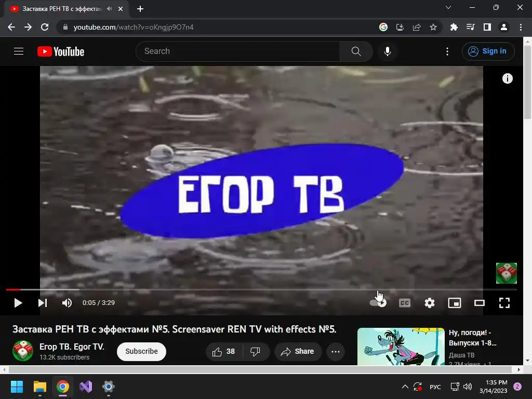Open Ну, погоди! recommended video thumbnail
Screen dimensions: 532x399
coord(401,347)
